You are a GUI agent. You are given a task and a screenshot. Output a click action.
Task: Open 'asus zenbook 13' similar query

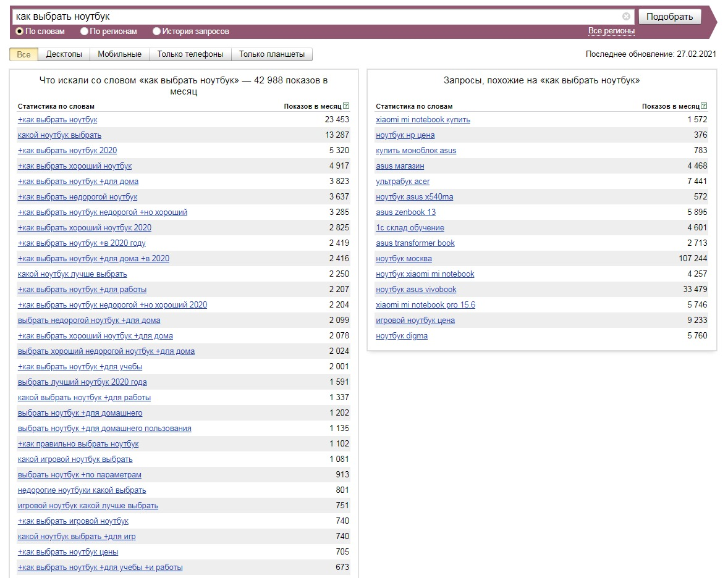[406, 212]
